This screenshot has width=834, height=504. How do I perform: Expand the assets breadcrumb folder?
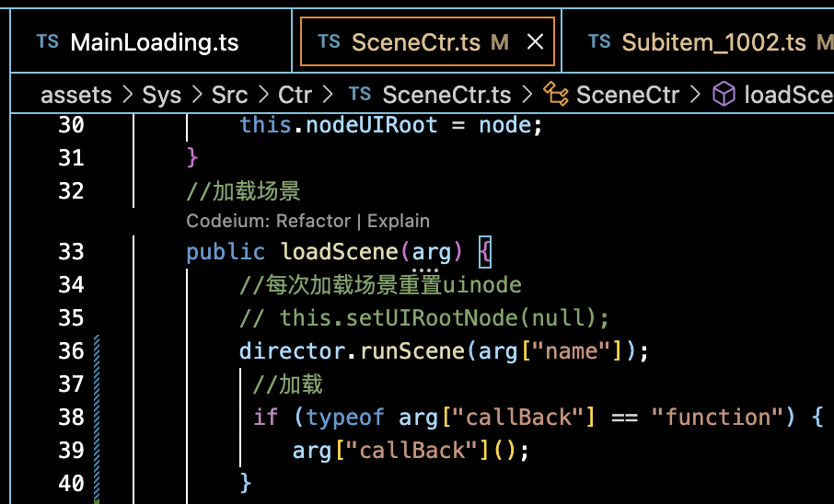coord(76,95)
